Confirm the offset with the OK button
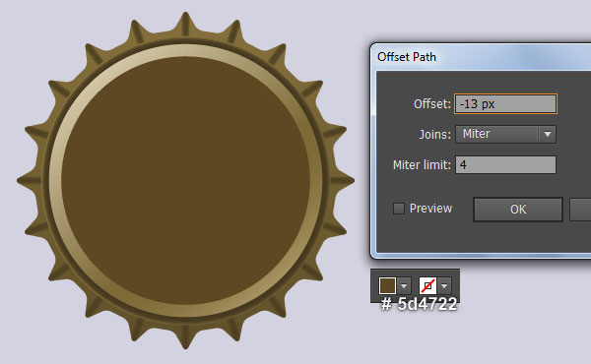The height and width of the screenshot is (364, 591). [518, 210]
